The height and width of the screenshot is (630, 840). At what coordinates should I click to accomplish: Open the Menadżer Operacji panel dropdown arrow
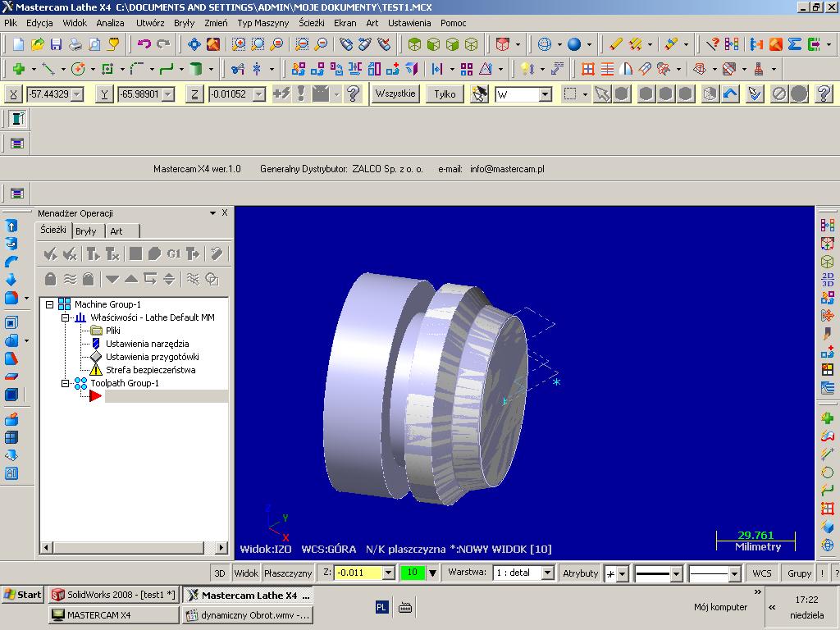click(x=212, y=213)
